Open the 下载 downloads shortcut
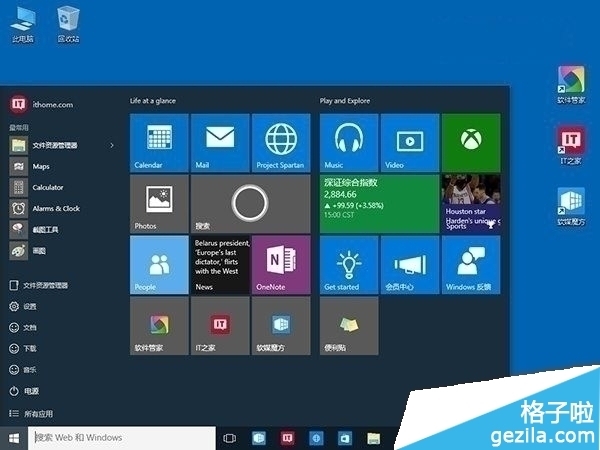600x450 pixels. [x=23, y=349]
